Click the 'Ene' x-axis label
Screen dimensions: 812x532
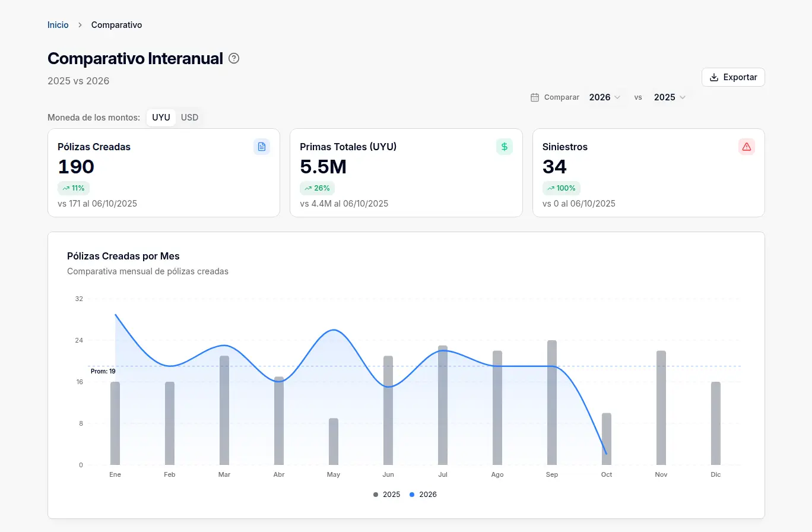tap(115, 475)
